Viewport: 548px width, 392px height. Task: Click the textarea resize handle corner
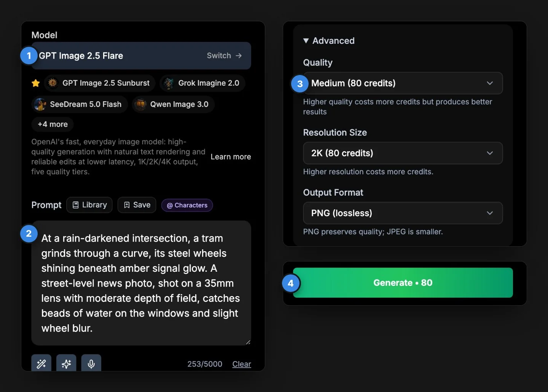pyautogui.click(x=248, y=342)
